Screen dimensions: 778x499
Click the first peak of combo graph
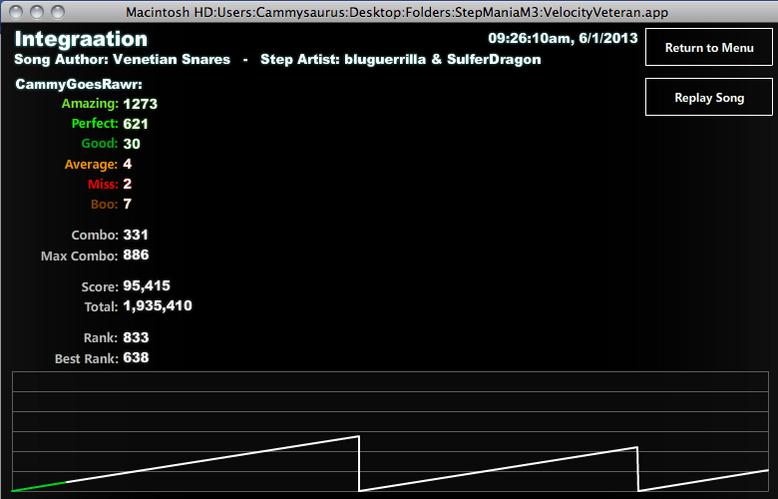[x=358, y=437]
